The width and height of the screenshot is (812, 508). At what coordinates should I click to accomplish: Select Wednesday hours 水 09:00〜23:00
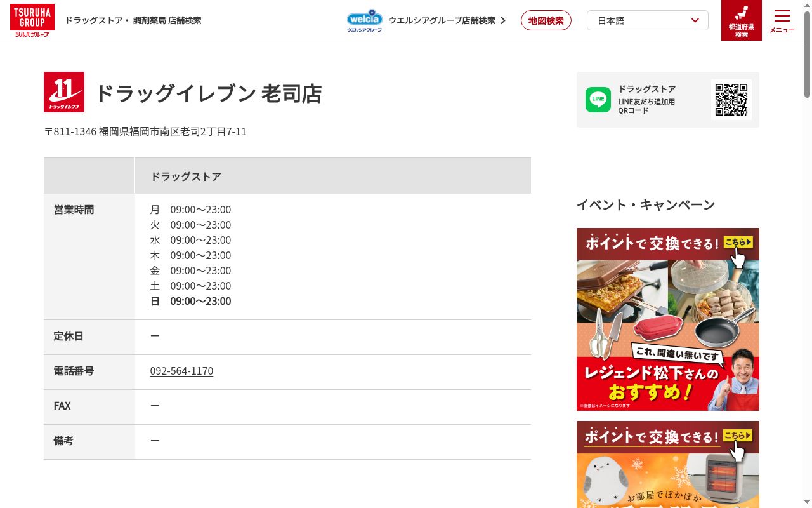tap(190, 240)
